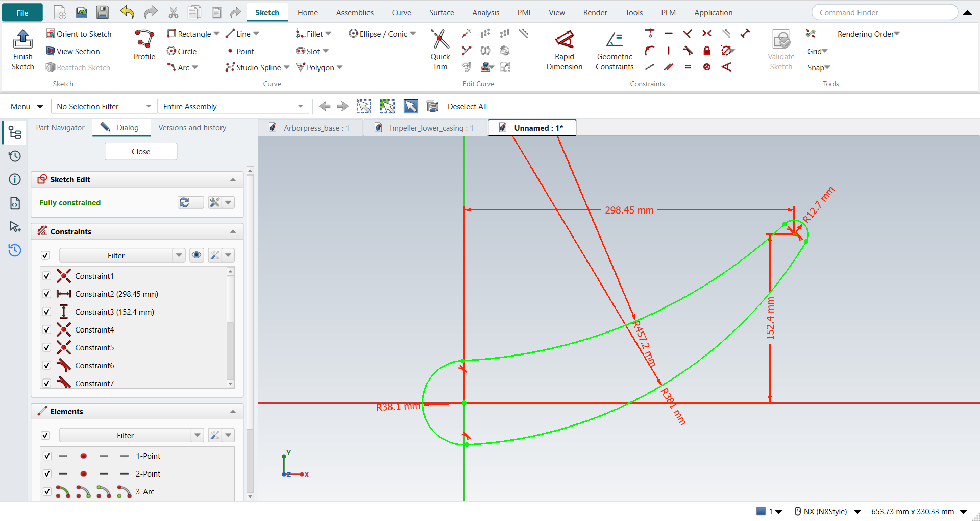The image size is (980, 521).
Task: Open the History clock icon in sidebar
Action: tap(15, 156)
